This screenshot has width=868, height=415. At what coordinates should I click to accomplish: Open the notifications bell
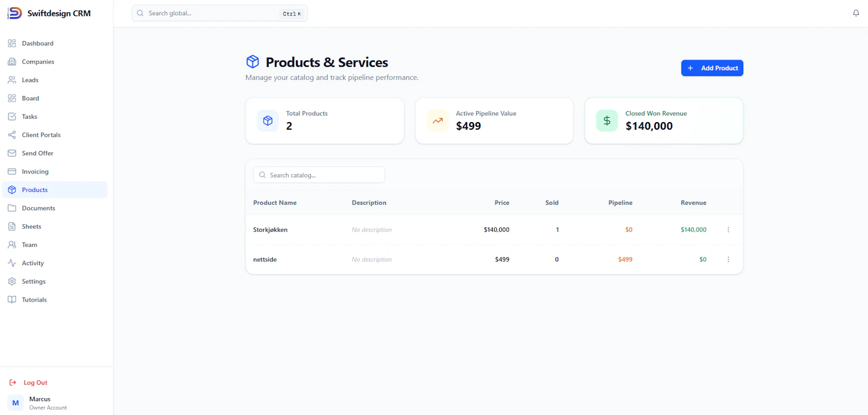pos(856,13)
